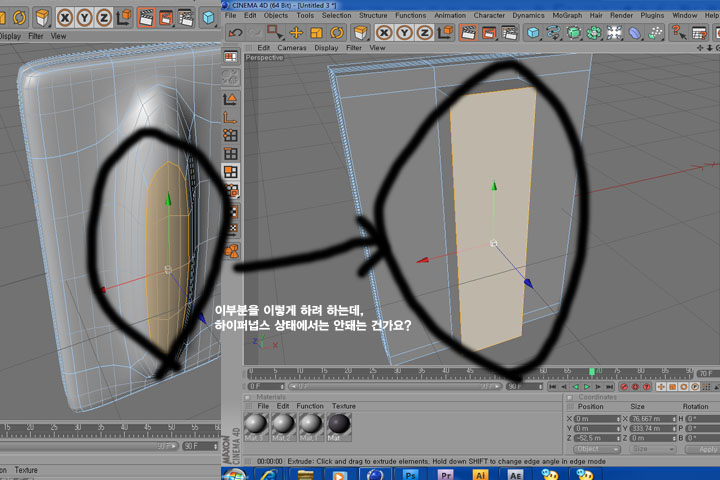Open Premiere Pro from the taskbar
The image size is (720, 480).
445,474
